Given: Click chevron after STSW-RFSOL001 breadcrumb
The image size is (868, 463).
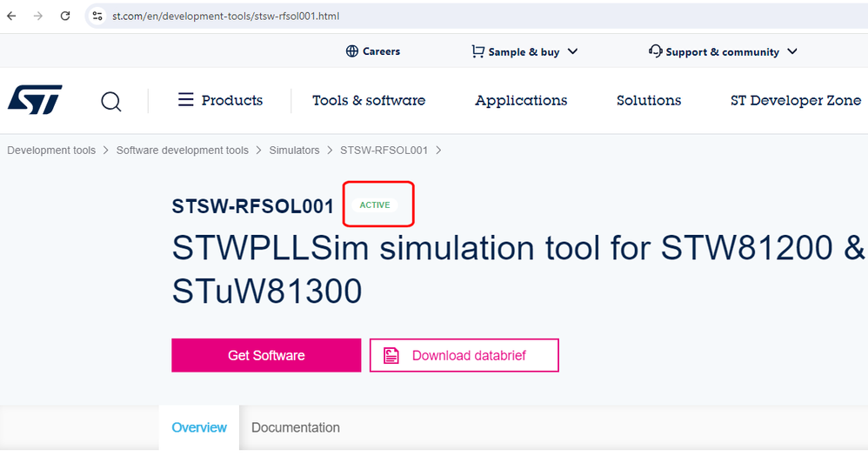Looking at the screenshot, I should pos(438,151).
